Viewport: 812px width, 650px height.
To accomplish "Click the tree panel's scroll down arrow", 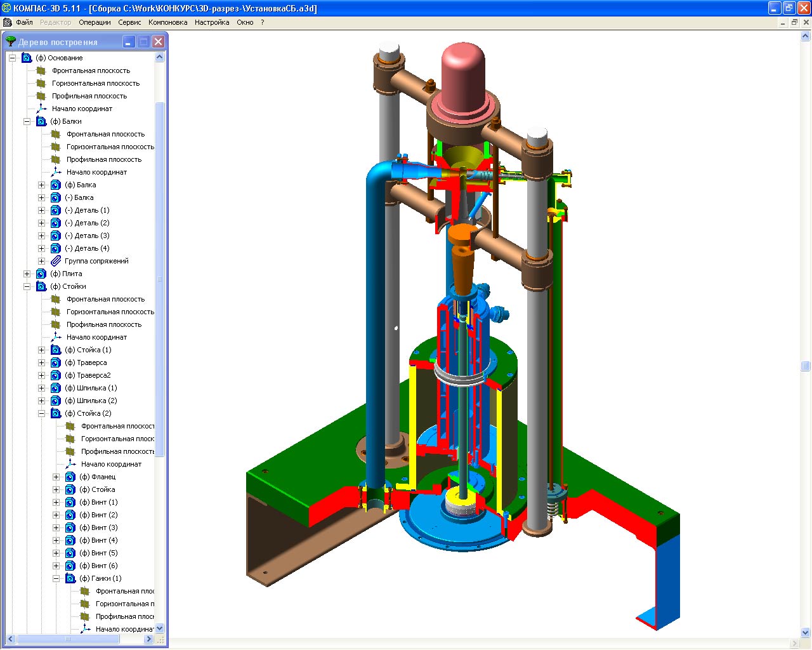I will pos(159,628).
